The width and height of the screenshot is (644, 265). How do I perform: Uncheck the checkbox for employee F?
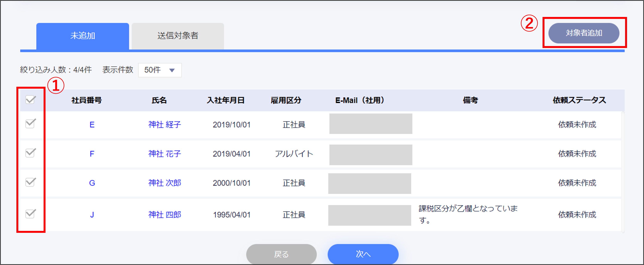[30, 153]
